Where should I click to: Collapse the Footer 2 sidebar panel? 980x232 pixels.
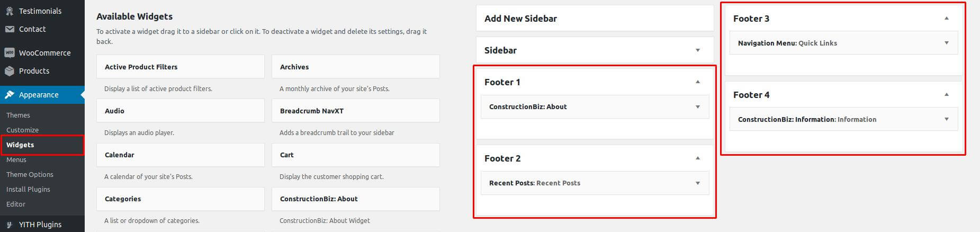[698, 158]
